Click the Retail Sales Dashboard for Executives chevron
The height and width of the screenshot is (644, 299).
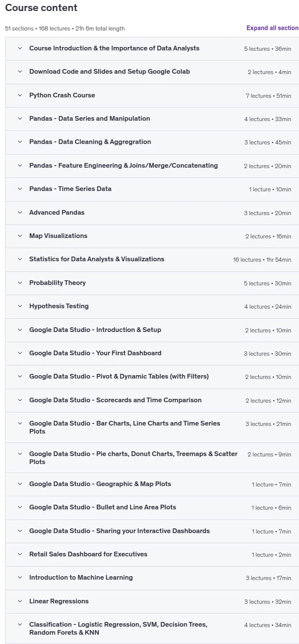(20, 554)
